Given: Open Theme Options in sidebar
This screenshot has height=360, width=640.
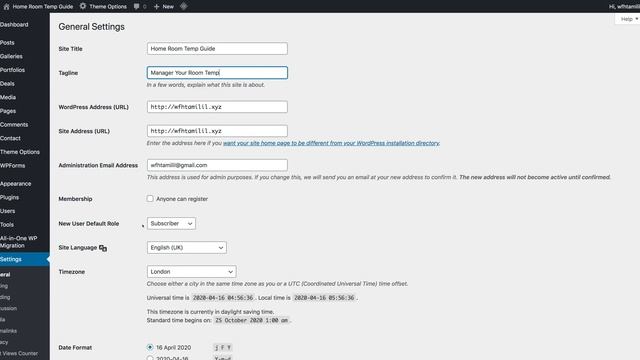Looking at the screenshot, I should [20, 152].
